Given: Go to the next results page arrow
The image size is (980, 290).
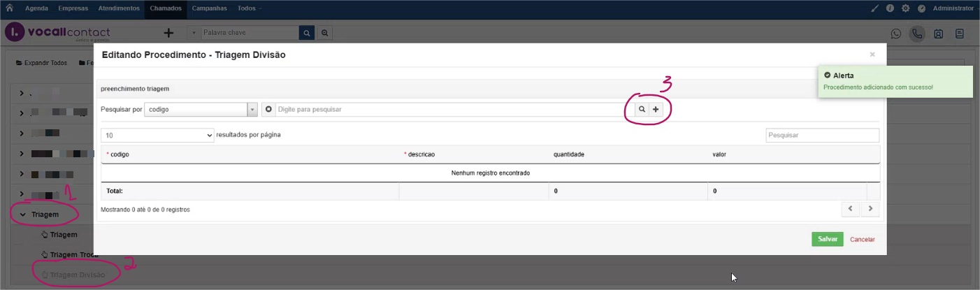Looking at the screenshot, I should tap(870, 209).
